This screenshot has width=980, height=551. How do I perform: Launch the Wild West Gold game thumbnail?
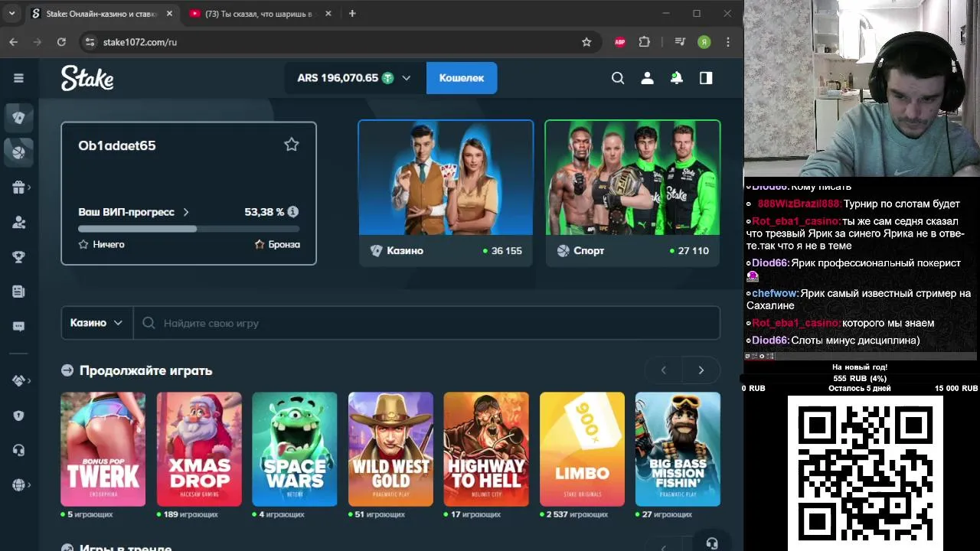pyautogui.click(x=390, y=449)
